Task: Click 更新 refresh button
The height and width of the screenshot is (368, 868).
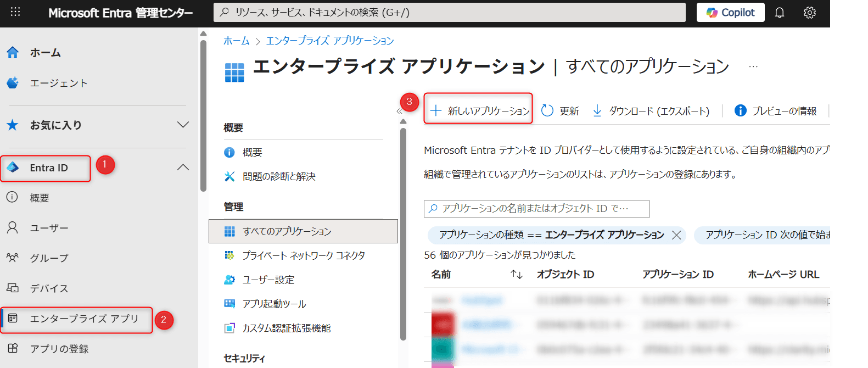Action: click(x=560, y=111)
